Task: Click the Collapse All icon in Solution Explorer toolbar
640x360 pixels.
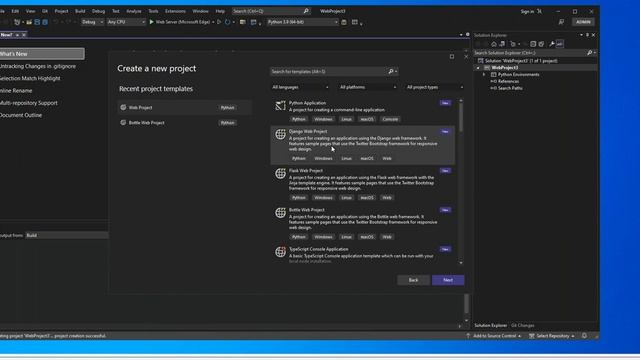Action: tap(533, 44)
